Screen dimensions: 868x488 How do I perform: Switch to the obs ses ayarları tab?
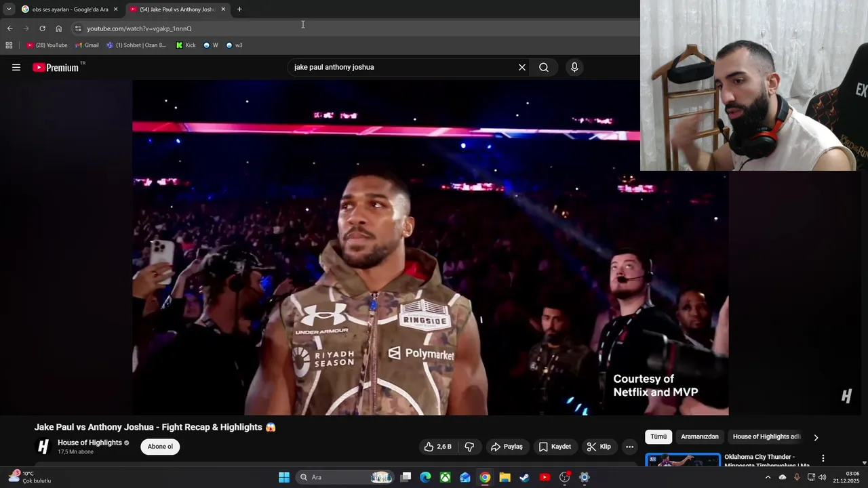(x=70, y=9)
